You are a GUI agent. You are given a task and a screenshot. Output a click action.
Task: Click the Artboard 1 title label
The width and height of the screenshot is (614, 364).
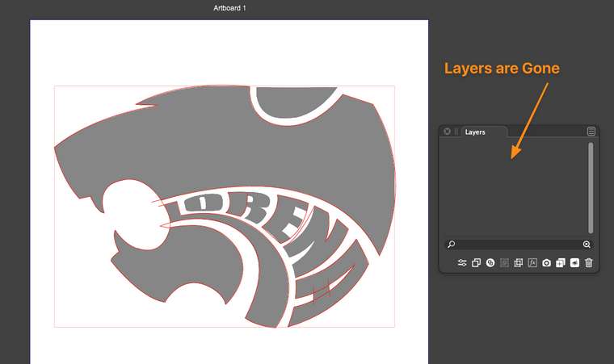coord(229,8)
